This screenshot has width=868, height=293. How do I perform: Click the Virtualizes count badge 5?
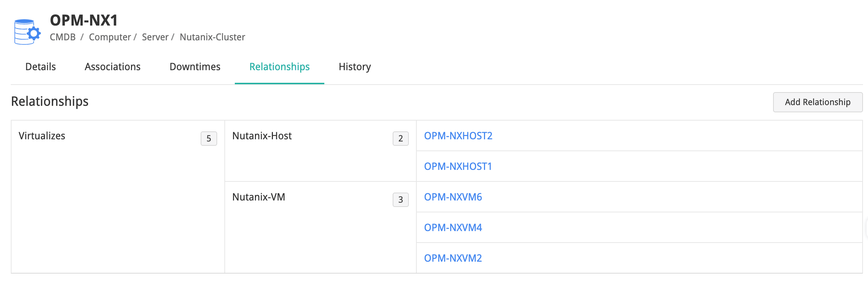pyautogui.click(x=209, y=139)
